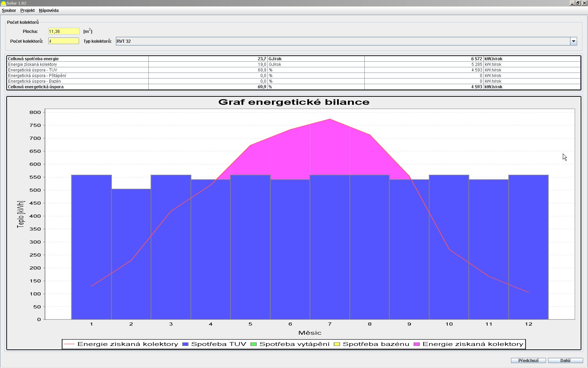Focus the Plocha area input field
588x368 pixels.
64,32
